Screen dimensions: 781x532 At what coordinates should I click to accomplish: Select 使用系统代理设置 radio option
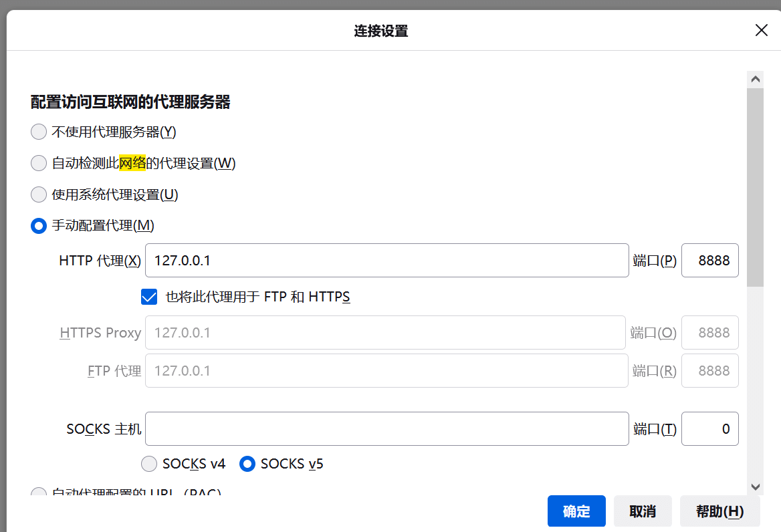click(38, 194)
